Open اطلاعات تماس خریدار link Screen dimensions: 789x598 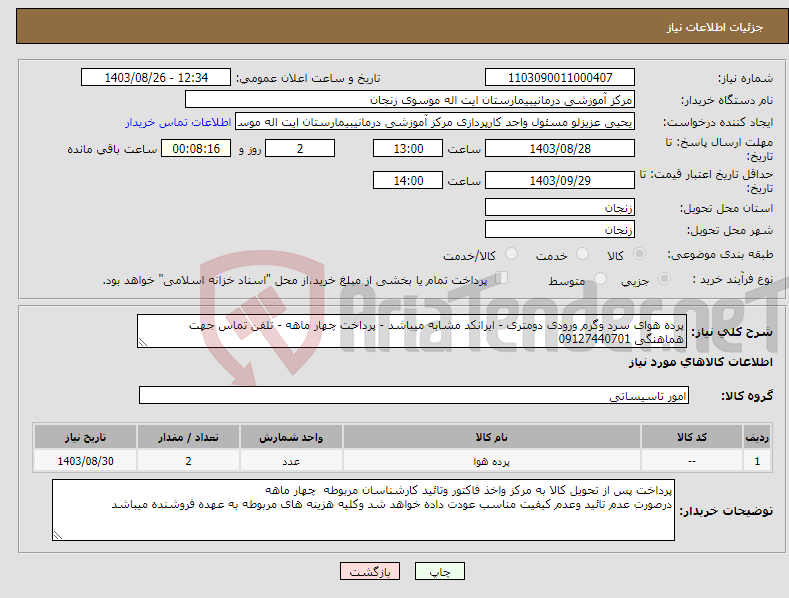pyautogui.click(x=178, y=122)
